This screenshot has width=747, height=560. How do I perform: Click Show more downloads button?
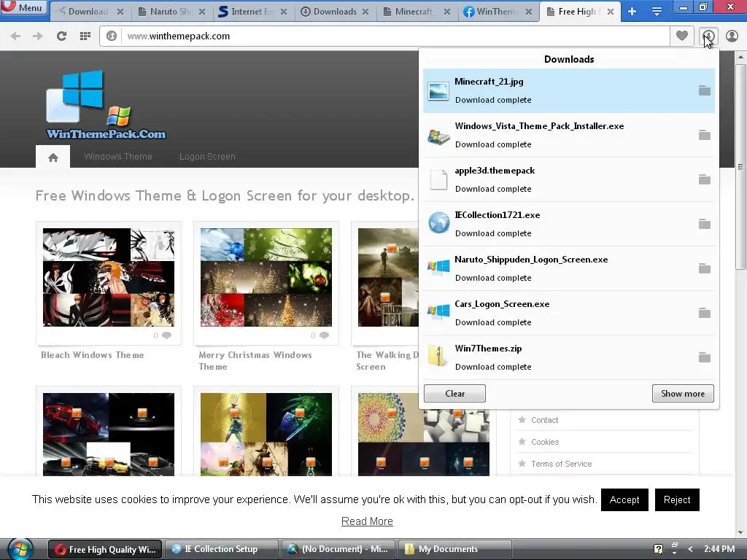coord(683,393)
